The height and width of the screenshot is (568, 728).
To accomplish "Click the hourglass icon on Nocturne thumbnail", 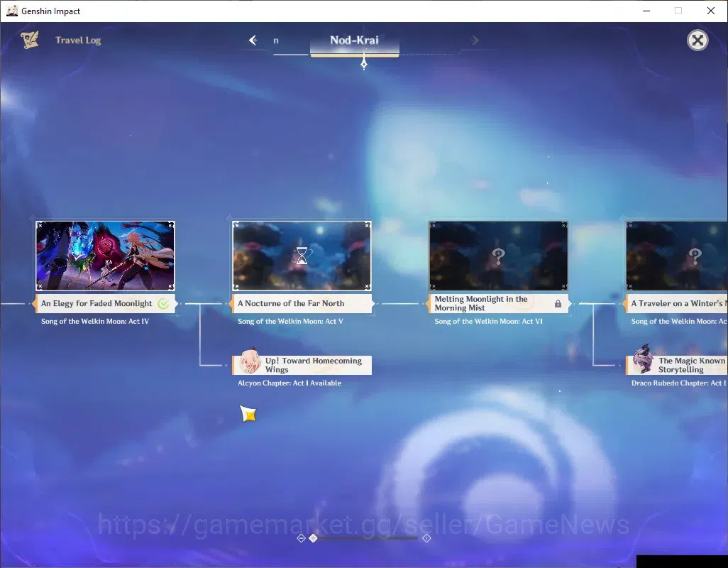I will [302, 256].
